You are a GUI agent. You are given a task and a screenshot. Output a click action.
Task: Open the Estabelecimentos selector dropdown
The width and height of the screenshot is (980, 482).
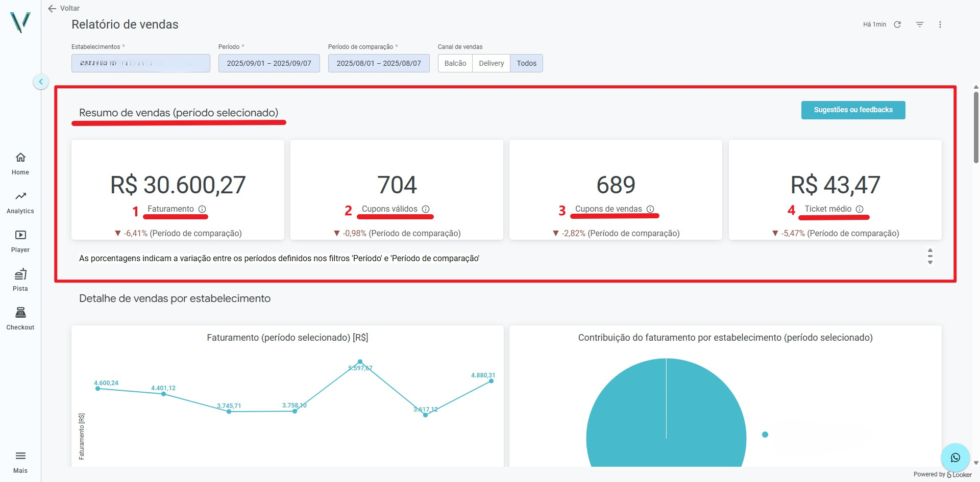click(141, 63)
